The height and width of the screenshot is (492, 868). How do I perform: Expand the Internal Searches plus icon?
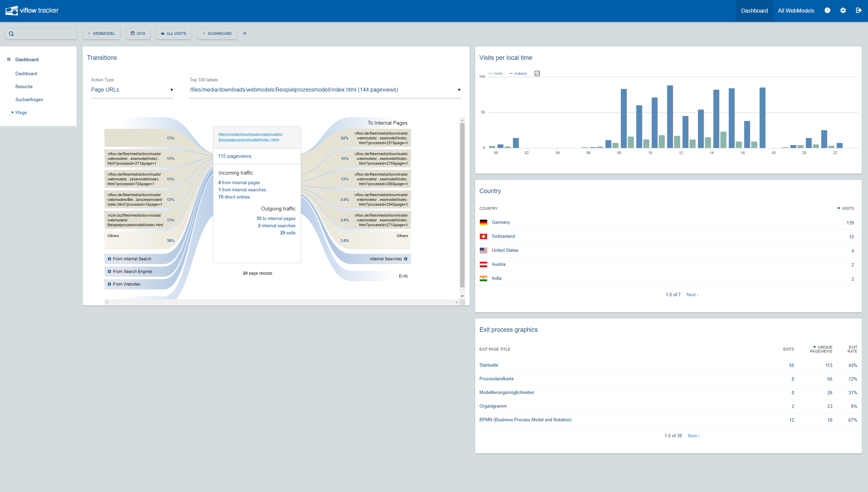pos(405,259)
